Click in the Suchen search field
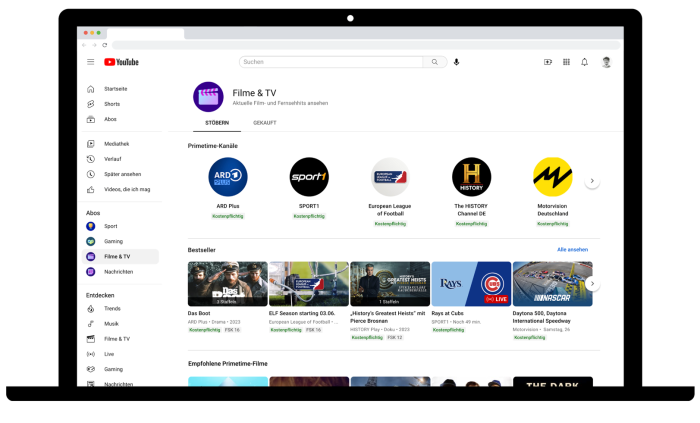 pyautogui.click(x=331, y=62)
